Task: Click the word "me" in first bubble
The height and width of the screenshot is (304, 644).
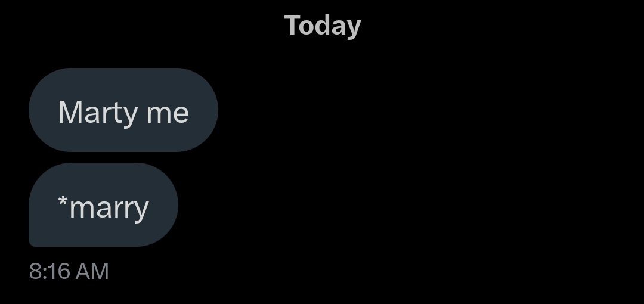Action: click(x=168, y=114)
